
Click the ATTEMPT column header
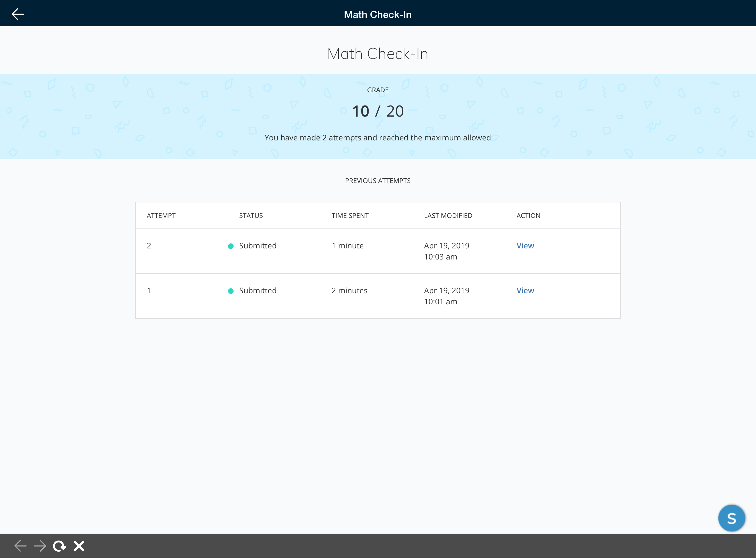tap(161, 215)
